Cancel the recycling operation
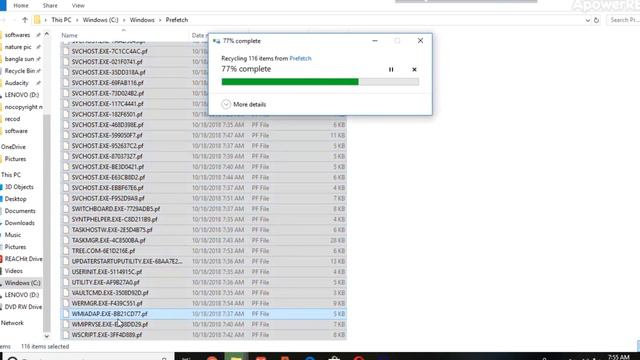This screenshot has width=640, height=360. pos(414,69)
